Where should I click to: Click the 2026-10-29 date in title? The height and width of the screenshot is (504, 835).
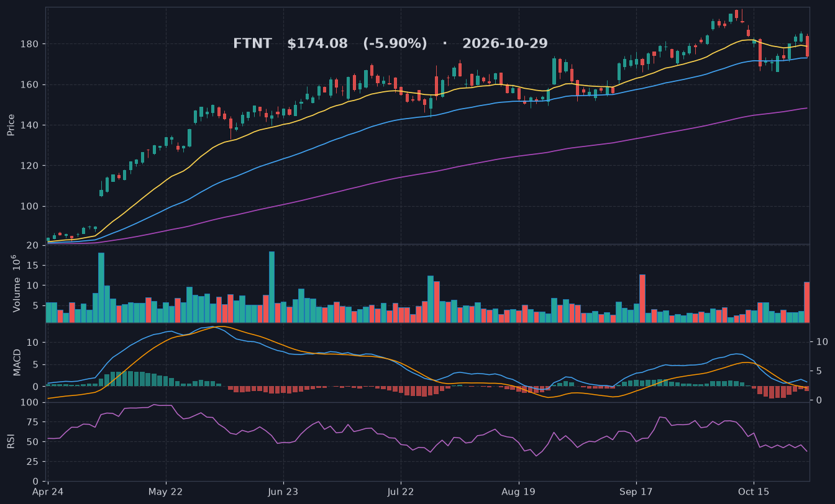(x=505, y=43)
